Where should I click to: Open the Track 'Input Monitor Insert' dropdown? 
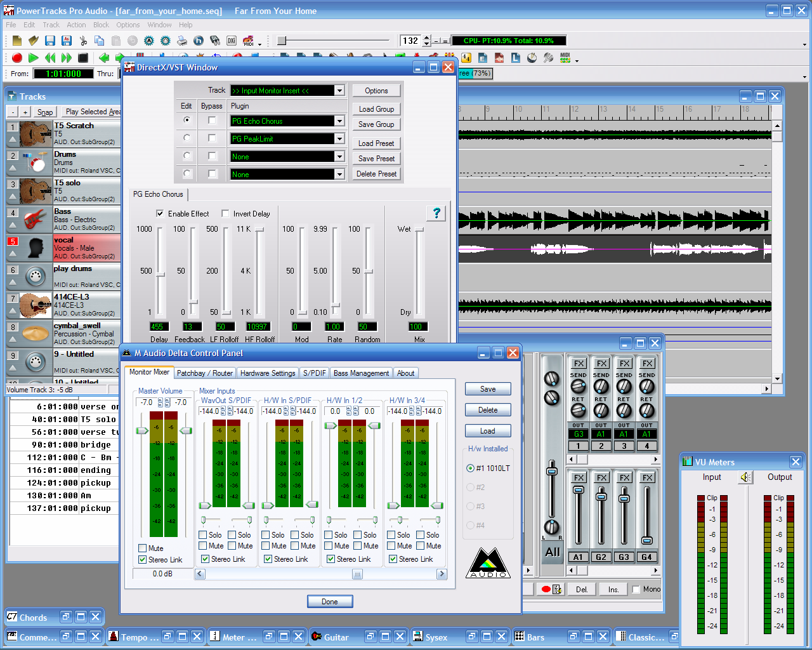point(339,91)
